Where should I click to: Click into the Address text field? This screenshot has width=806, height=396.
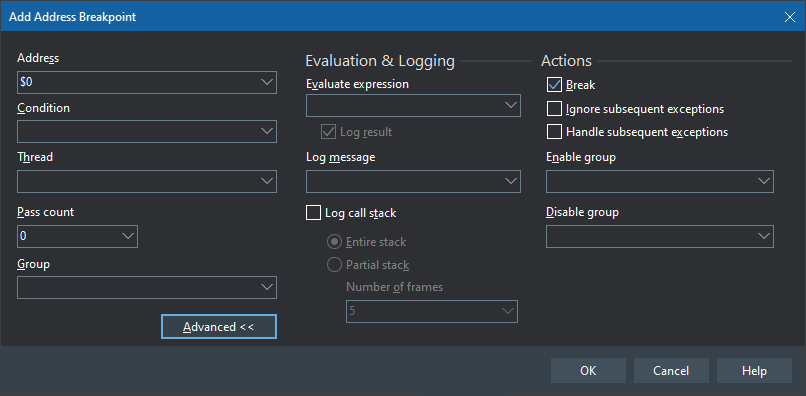138,82
